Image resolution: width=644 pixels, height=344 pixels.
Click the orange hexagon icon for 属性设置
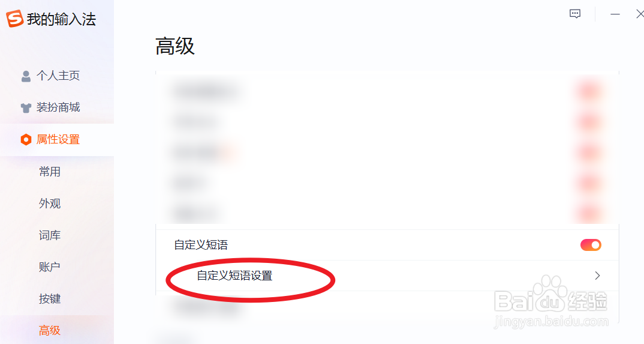(x=26, y=140)
